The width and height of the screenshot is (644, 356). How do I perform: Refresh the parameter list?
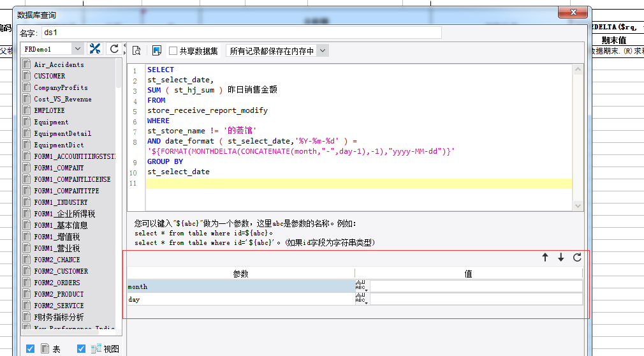click(577, 257)
